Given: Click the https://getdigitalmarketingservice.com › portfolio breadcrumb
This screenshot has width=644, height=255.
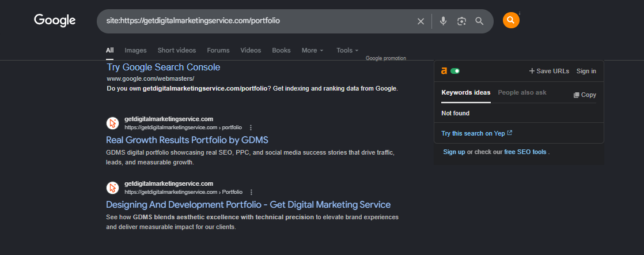Looking at the screenshot, I should pyautogui.click(x=183, y=127).
